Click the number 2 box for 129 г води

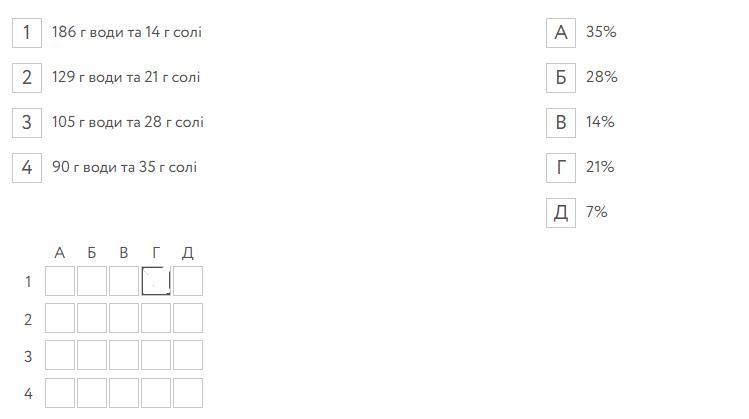tap(27, 77)
